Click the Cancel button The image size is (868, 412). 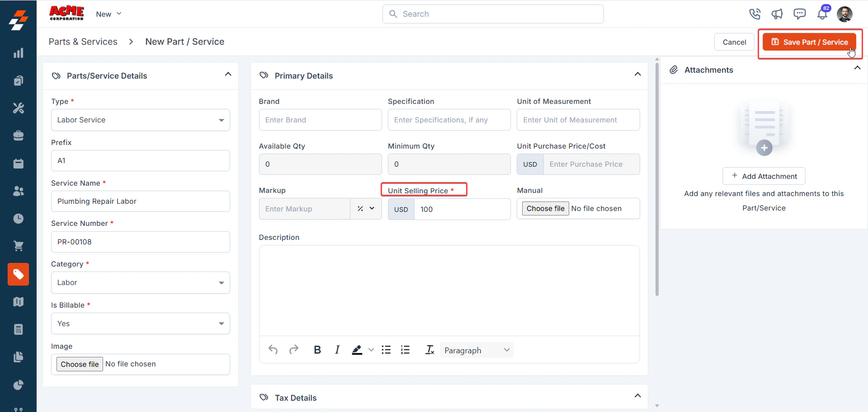click(734, 42)
